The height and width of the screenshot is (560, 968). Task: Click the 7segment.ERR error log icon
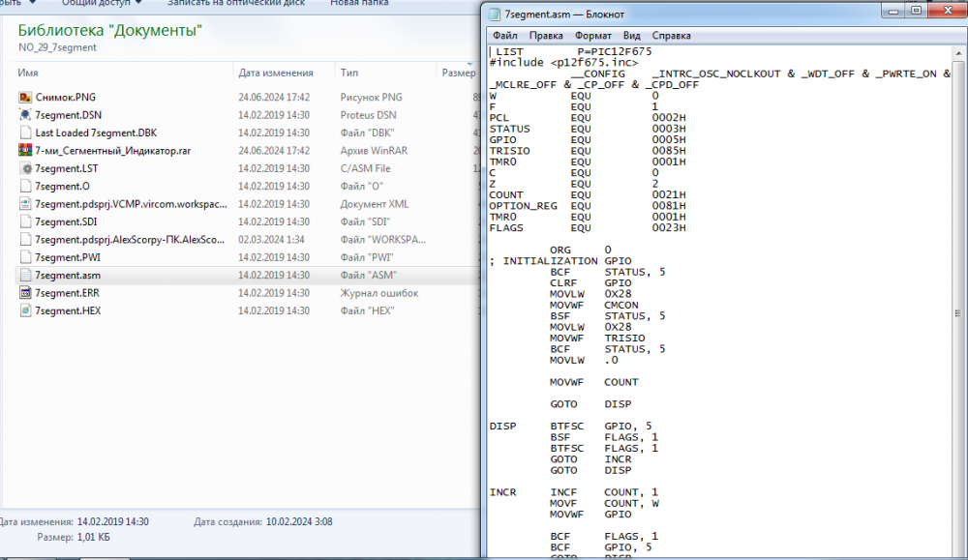(x=25, y=293)
